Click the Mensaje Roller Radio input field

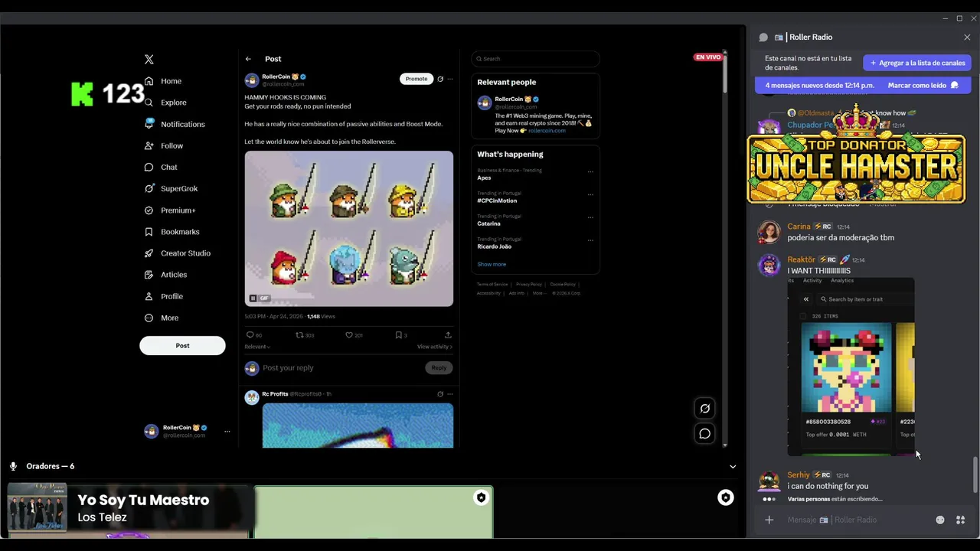click(x=857, y=520)
